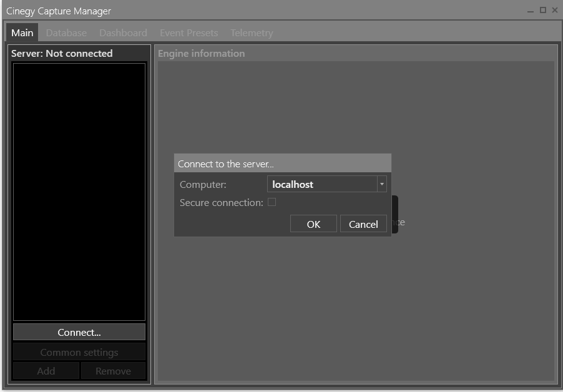Cancel the server connection dialog
This screenshot has height=392, width=563.
pyautogui.click(x=363, y=223)
